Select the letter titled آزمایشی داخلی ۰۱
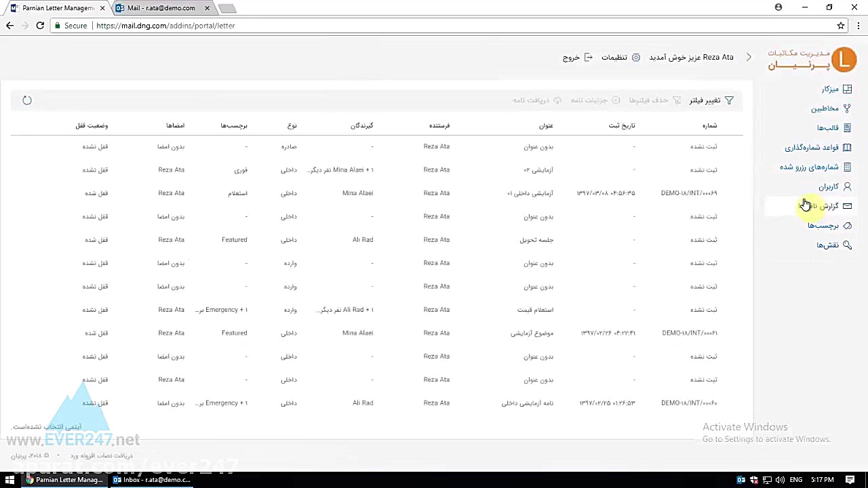868x488 pixels. (x=530, y=193)
